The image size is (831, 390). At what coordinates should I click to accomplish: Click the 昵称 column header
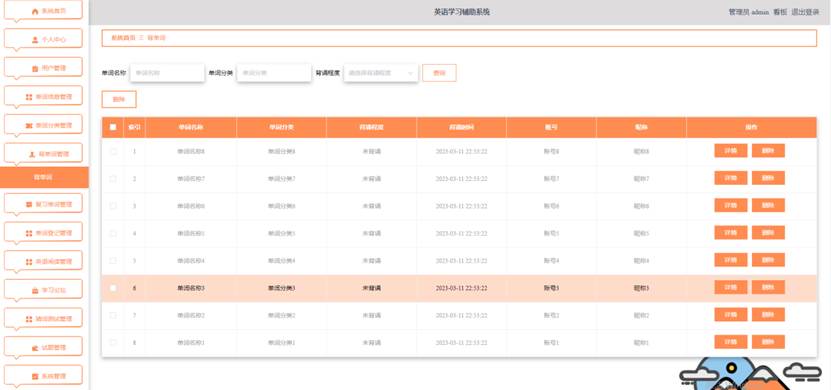(641, 128)
